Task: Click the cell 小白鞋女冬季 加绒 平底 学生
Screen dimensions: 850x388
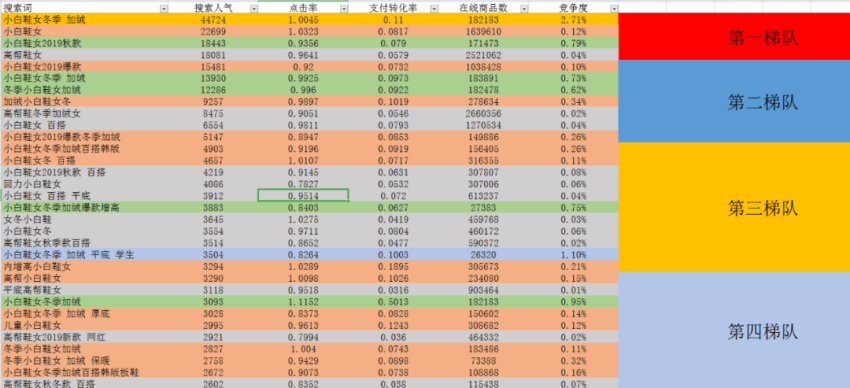Action: pyautogui.click(x=84, y=254)
